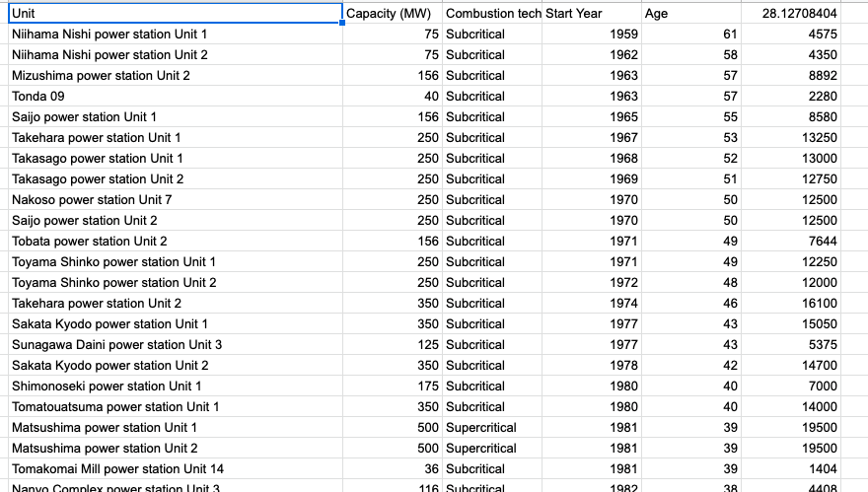The image size is (868, 492).
Task: Select the cell showing 28.12708404
Action: click(791, 13)
